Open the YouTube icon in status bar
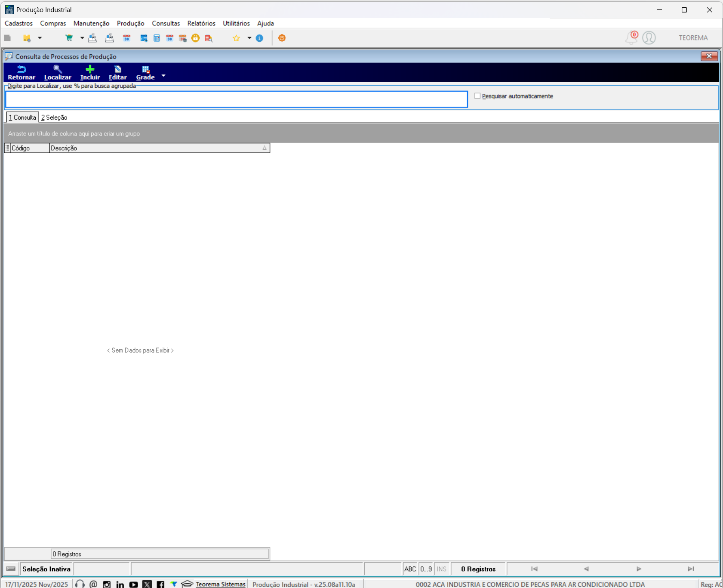The height and width of the screenshot is (588, 723). 133,584
